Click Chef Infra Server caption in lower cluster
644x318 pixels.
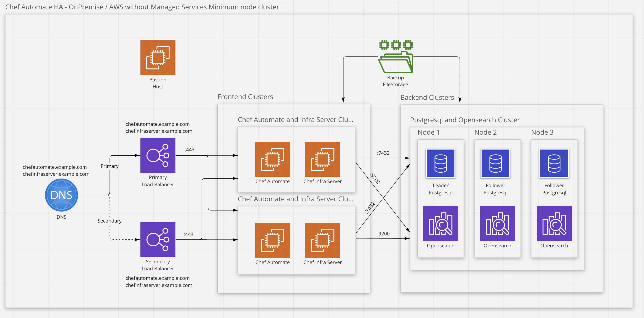(322, 262)
